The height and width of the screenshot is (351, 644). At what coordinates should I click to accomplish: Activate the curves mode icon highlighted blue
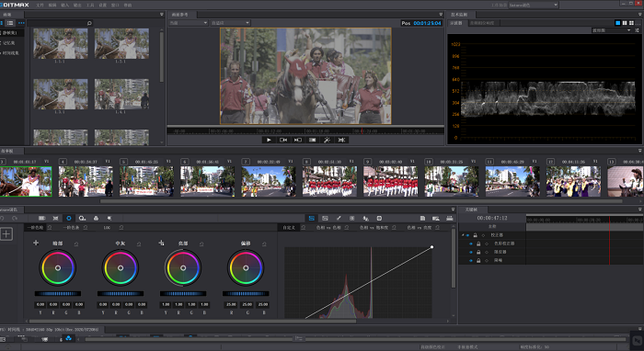[x=311, y=218]
